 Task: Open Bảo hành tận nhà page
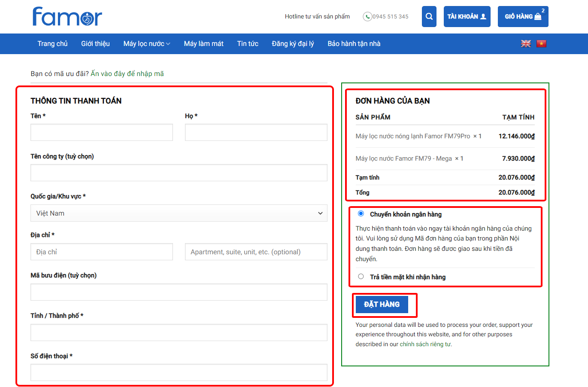[354, 43]
